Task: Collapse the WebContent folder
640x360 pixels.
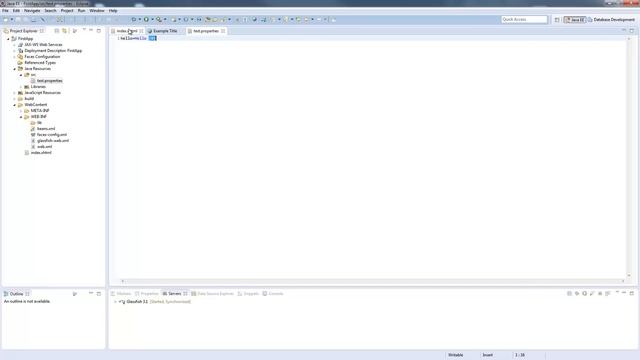Action: (x=14, y=105)
